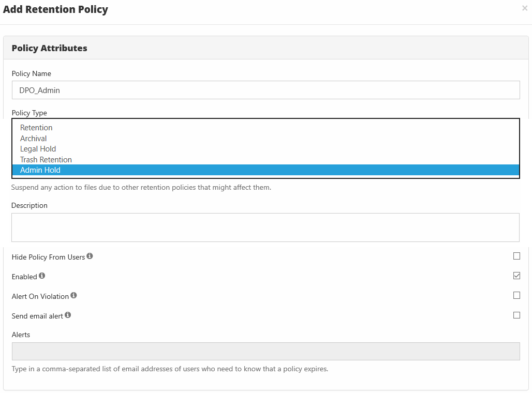Click the Policy Name field containing DPO_Admin

(x=265, y=90)
